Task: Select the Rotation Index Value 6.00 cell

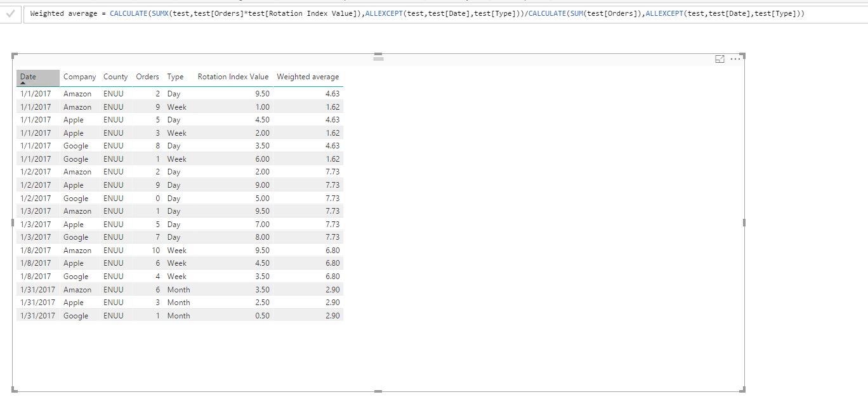Action: click(262, 159)
